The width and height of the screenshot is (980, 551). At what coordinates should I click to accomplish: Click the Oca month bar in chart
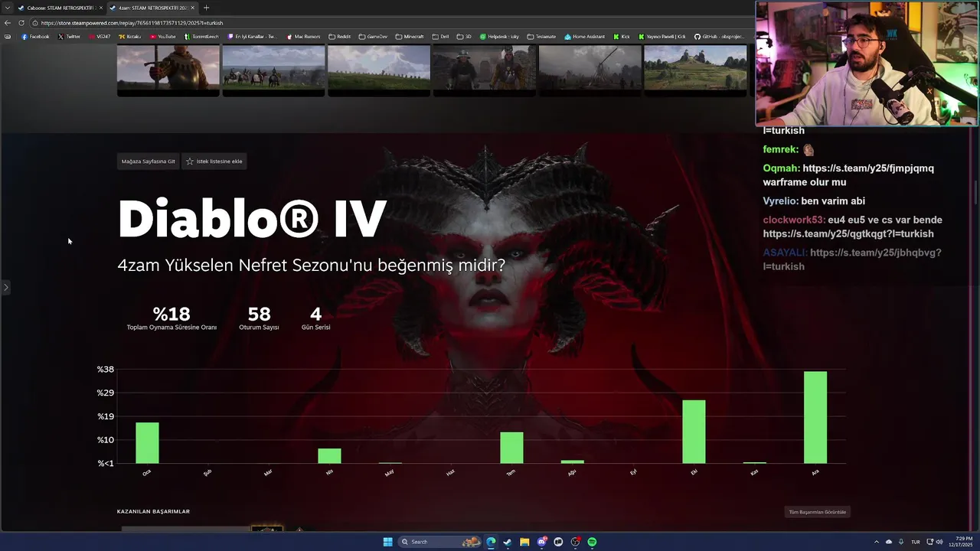tap(147, 443)
